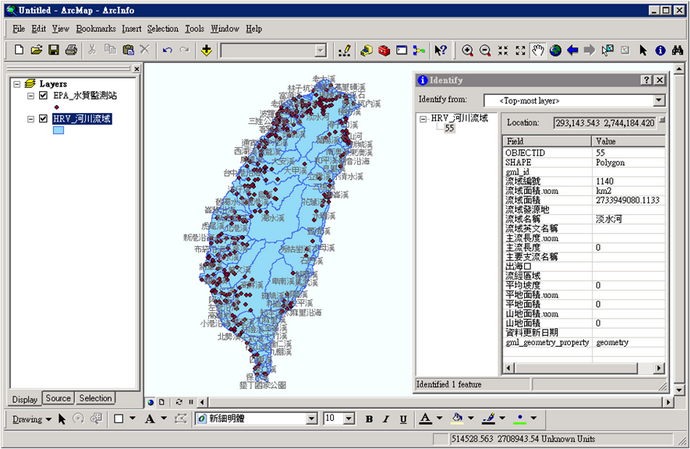This screenshot has height=449, width=690.
Task: Select the Zoom Out tool
Action: point(484,50)
